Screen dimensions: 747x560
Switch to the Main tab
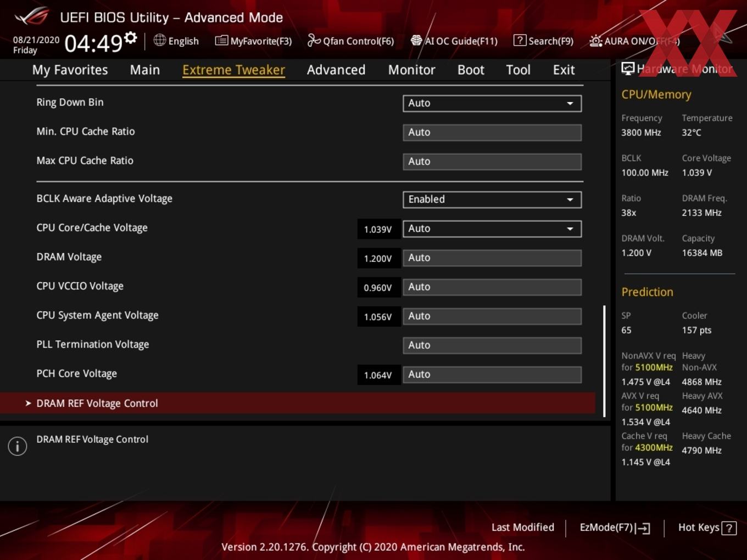click(145, 70)
